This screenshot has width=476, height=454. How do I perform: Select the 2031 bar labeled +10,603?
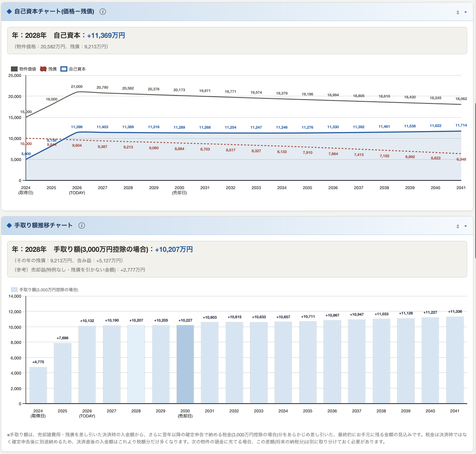(x=210, y=363)
